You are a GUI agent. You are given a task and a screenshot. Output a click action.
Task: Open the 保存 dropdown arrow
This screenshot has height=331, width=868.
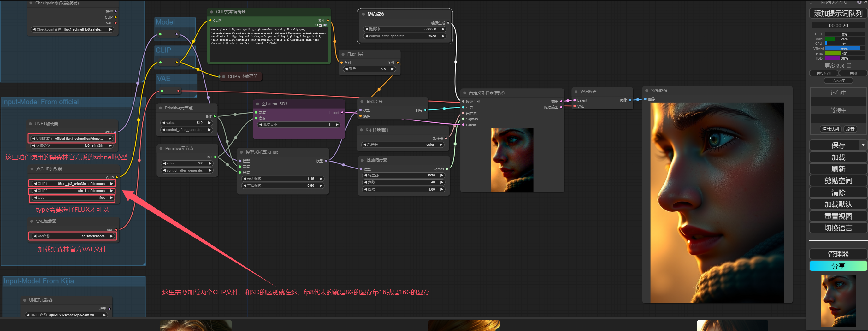pos(863,145)
